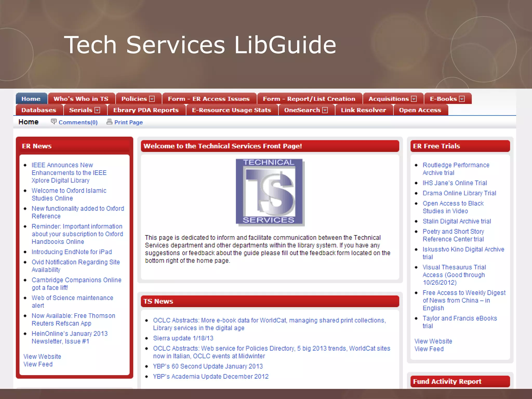Open Routledge Performance Archive trial link
Image resolution: width=532 pixels, height=399 pixels.
[456, 169]
